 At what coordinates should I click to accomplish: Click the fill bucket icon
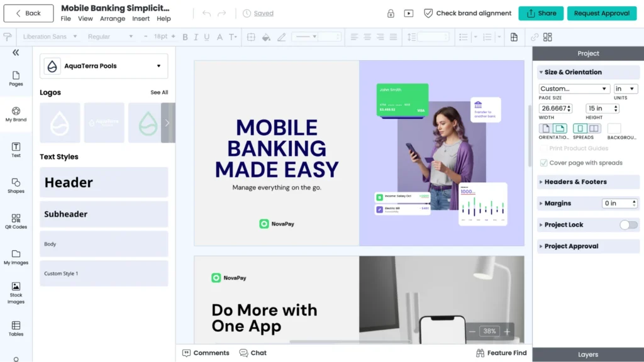pos(266,37)
